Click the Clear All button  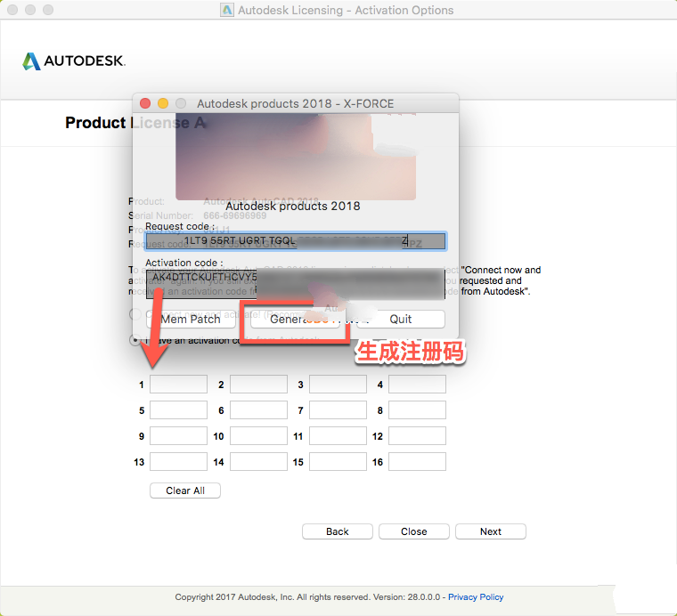point(185,490)
